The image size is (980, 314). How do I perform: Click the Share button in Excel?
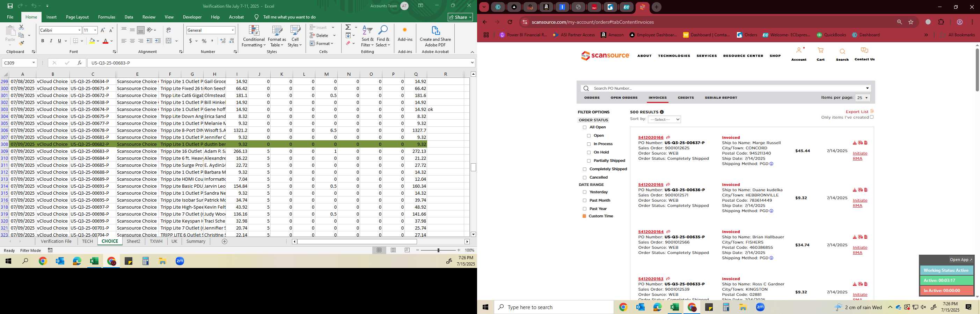click(x=460, y=17)
